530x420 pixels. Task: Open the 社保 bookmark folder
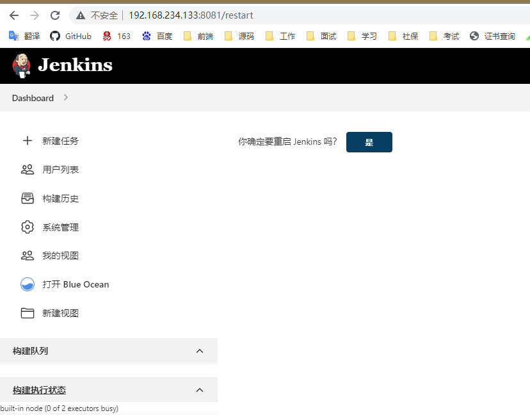(x=404, y=36)
